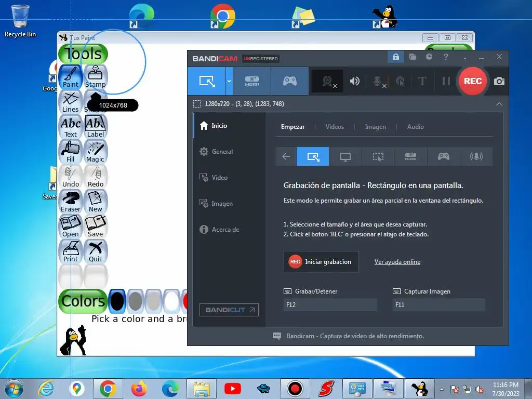Switch to the Imagen tab
The width and height of the screenshot is (532, 399).
coord(375,127)
